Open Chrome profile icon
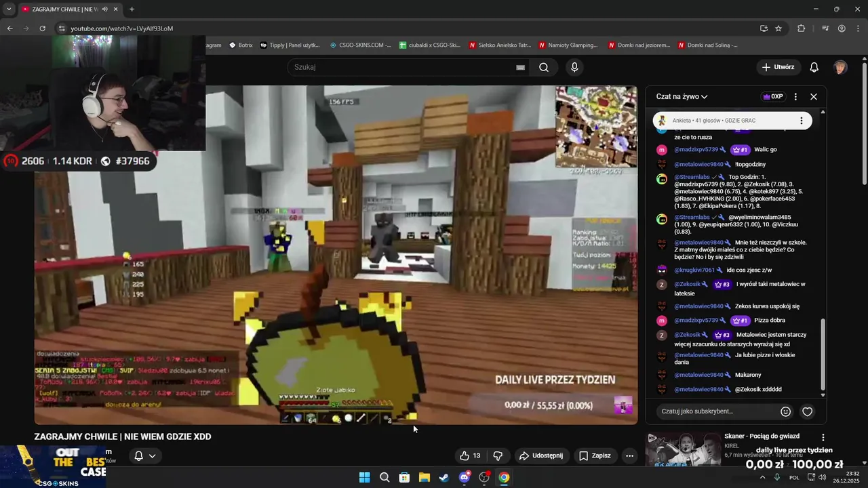868x488 pixels. [x=842, y=28]
